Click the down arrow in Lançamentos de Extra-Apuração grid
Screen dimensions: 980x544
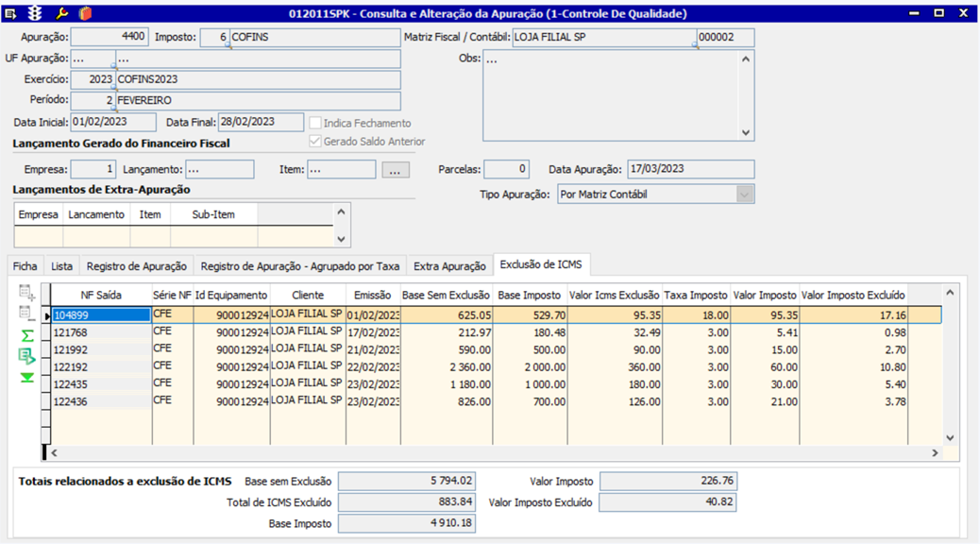click(x=342, y=239)
